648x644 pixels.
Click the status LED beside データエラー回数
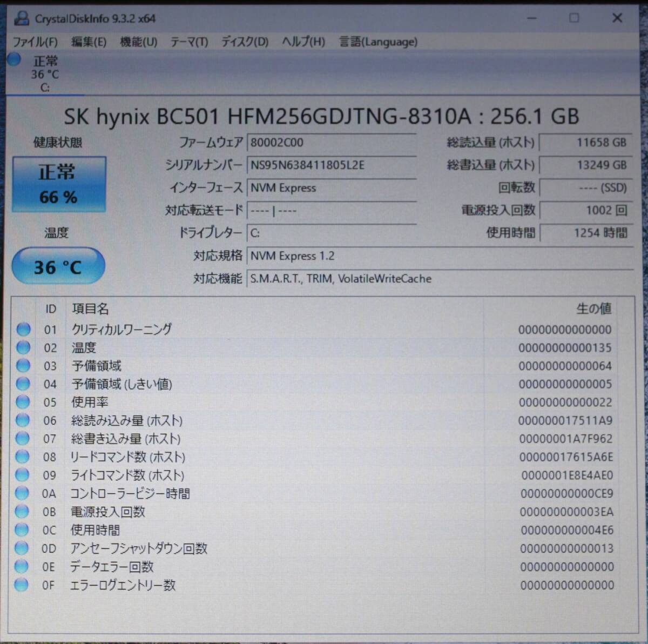23,567
